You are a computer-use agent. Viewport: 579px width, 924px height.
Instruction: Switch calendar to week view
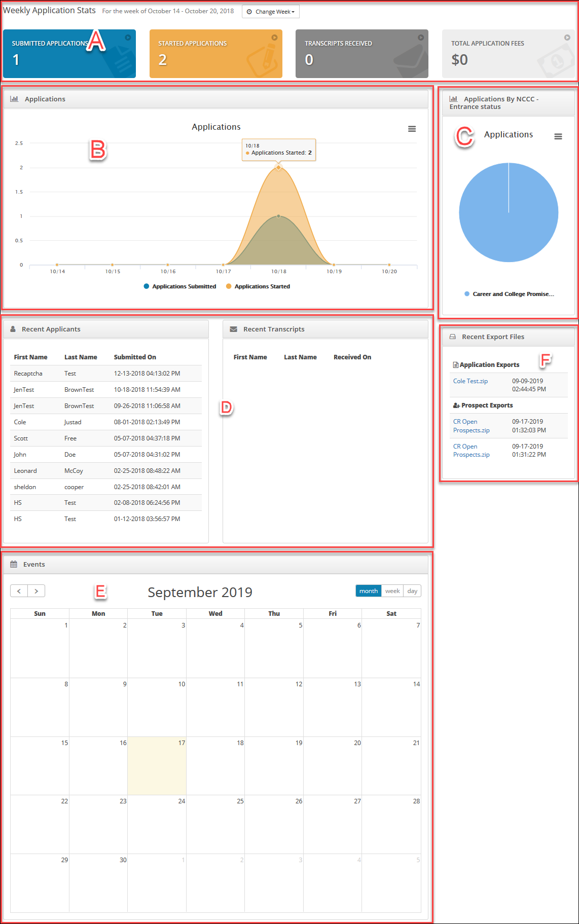pyautogui.click(x=392, y=591)
